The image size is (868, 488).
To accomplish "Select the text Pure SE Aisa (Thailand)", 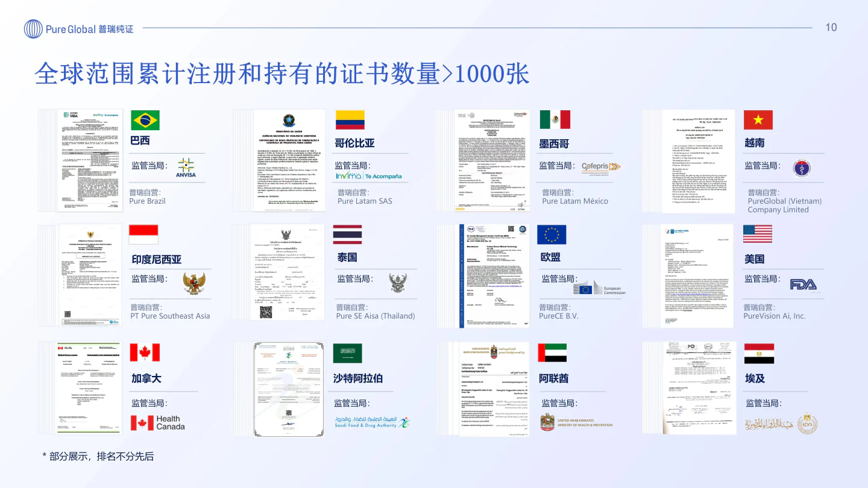I will pyautogui.click(x=376, y=316).
